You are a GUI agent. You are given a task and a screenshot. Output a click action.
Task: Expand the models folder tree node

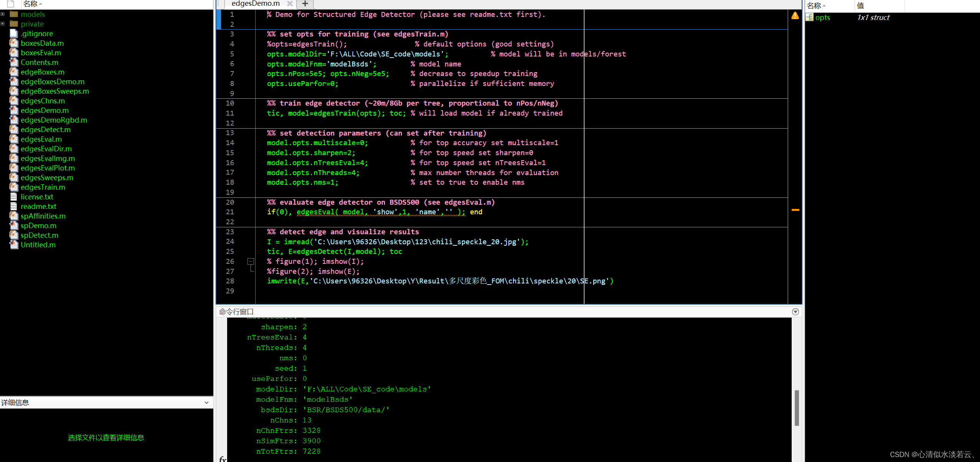pyautogui.click(x=3, y=14)
